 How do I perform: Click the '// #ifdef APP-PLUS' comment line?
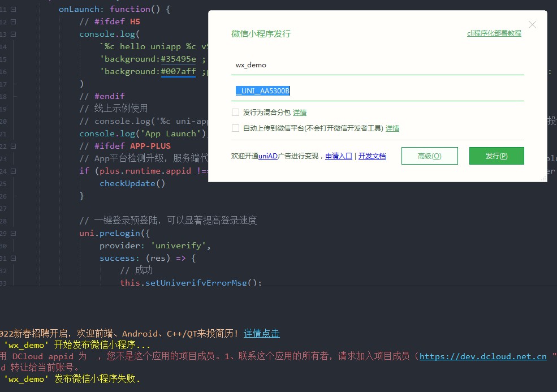(125, 146)
